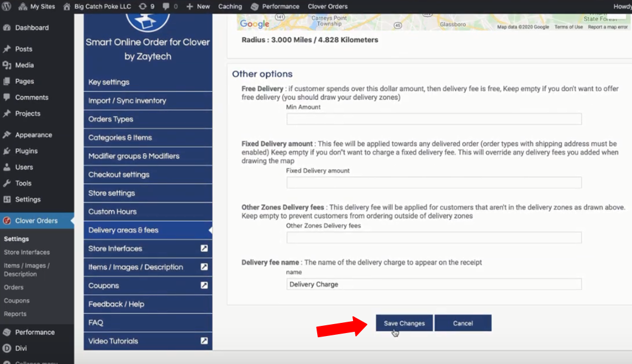Viewport: 632px width, 364px height.
Task: Click the Settings sliders icon
Action: [7, 200]
